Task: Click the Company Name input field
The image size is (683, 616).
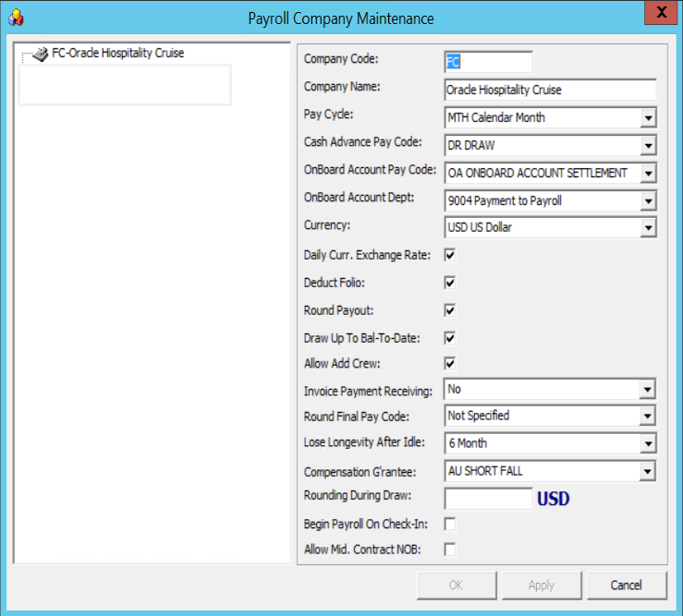Action: (x=550, y=90)
